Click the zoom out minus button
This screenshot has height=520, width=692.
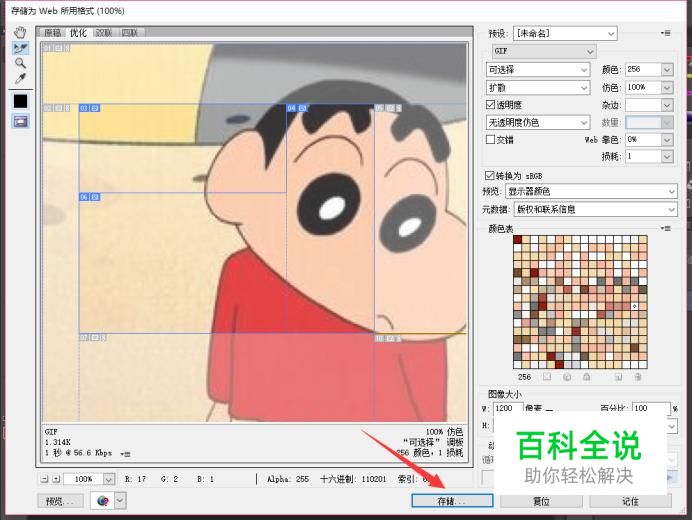click(x=44, y=479)
